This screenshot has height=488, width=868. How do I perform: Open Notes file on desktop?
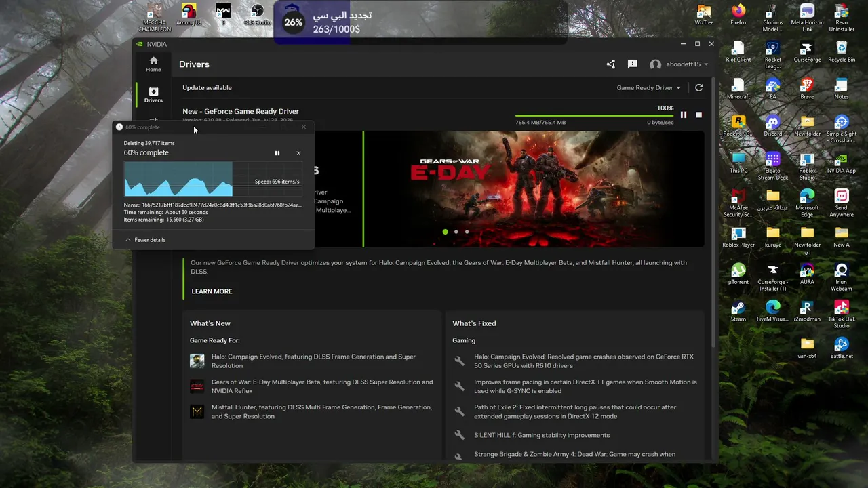(x=842, y=89)
